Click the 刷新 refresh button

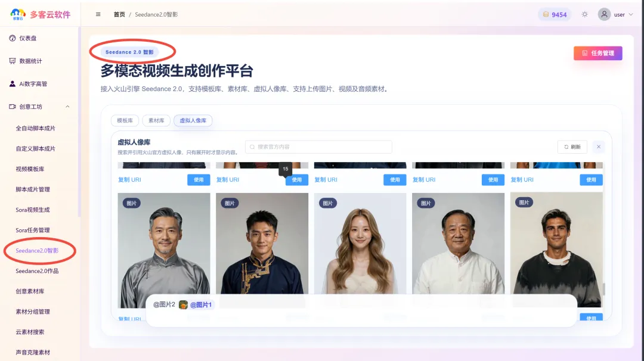572,147
